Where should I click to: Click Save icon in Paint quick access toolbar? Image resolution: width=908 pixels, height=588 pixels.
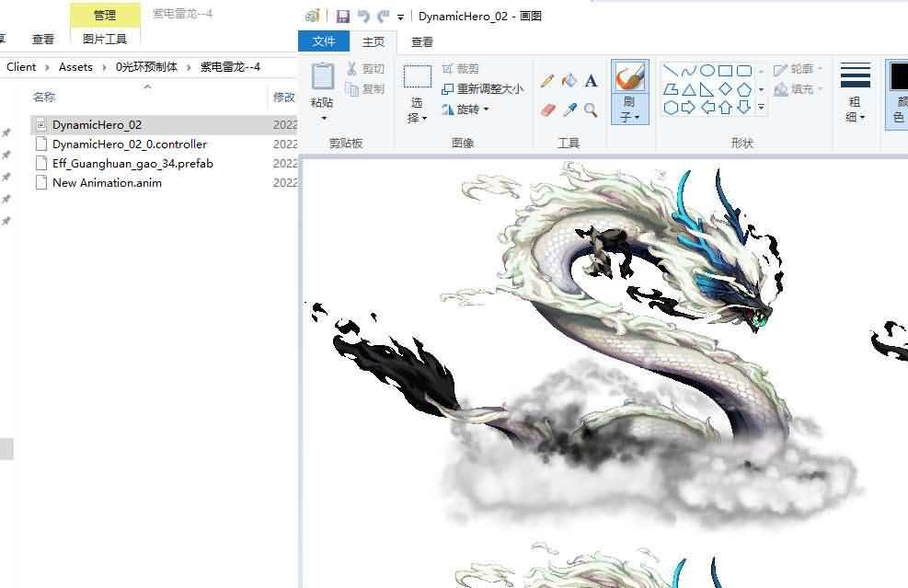click(x=343, y=17)
